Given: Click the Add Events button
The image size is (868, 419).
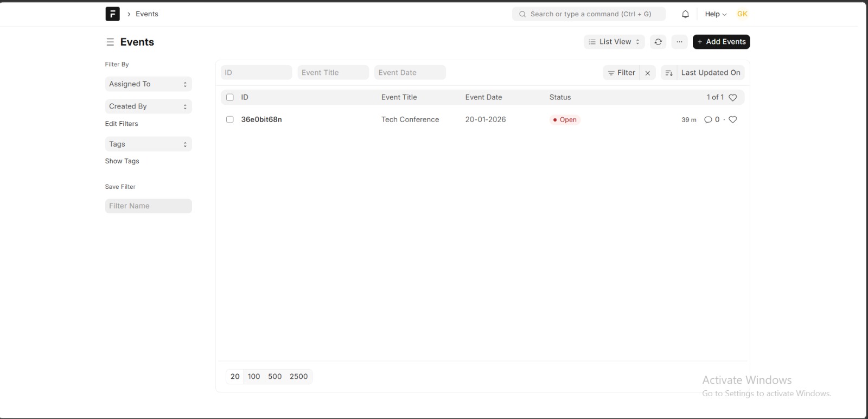Looking at the screenshot, I should [x=722, y=42].
